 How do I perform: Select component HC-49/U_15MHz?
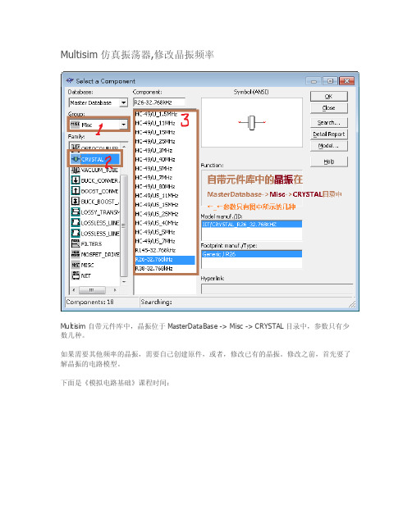155,132
